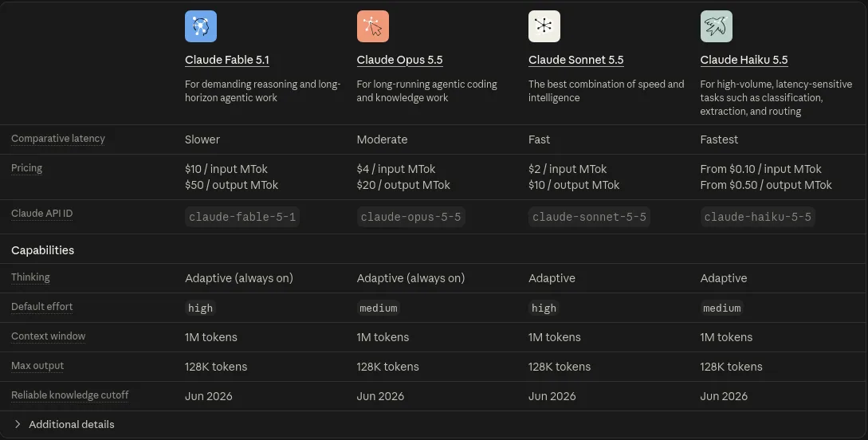Click the Fable description about demanding reasoning

[263, 91]
